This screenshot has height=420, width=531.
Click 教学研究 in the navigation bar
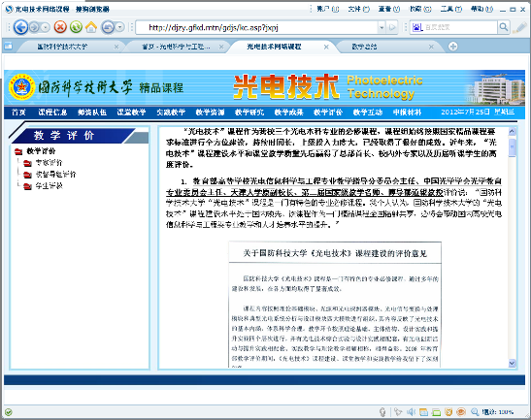pos(249,113)
